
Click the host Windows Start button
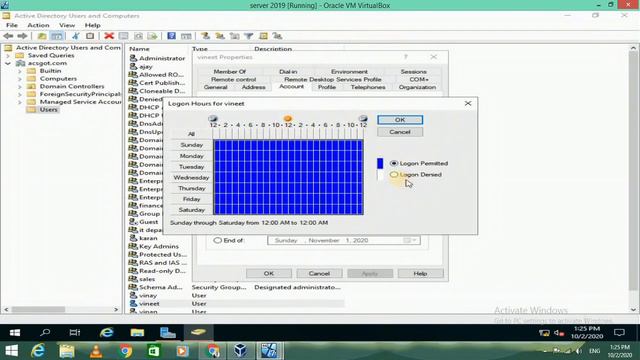point(11,351)
